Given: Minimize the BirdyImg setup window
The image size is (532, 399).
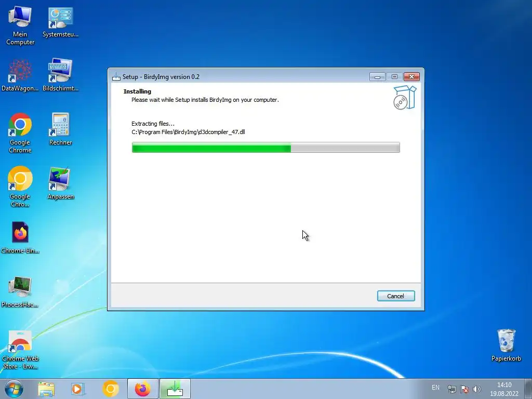Looking at the screenshot, I should [377, 77].
